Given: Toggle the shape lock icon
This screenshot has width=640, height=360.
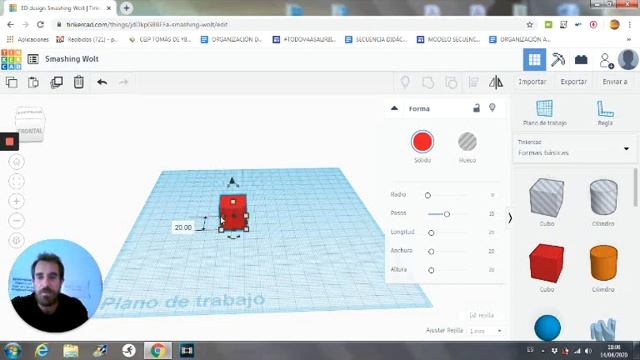Looking at the screenshot, I should click(x=476, y=108).
